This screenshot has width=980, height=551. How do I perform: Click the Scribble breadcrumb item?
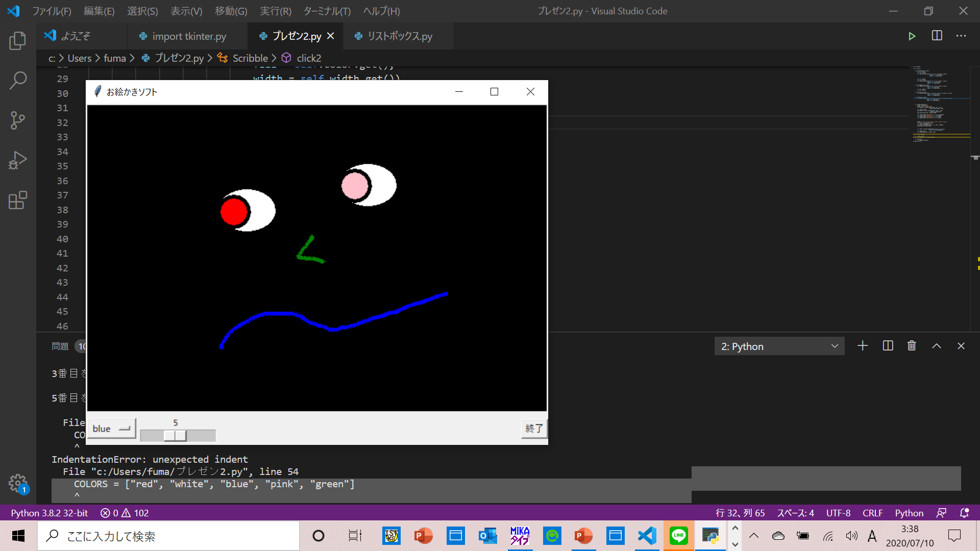(250, 58)
